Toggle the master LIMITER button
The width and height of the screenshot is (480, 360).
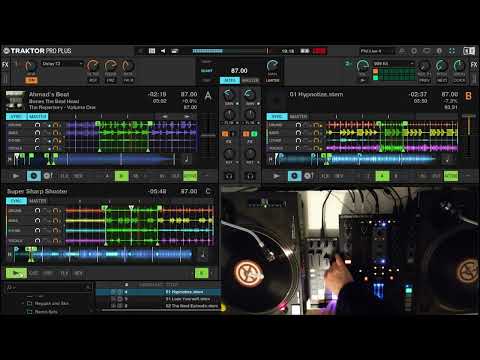tap(272, 80)
